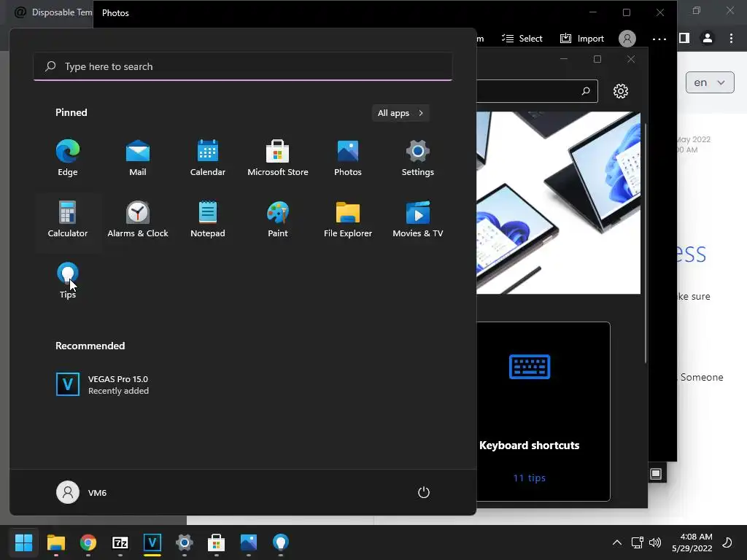Open the Chrome three-dot menu
Image resolution: width=747 pixels, height=560 pixels.
pyautogui.click(x=731, y=38)
